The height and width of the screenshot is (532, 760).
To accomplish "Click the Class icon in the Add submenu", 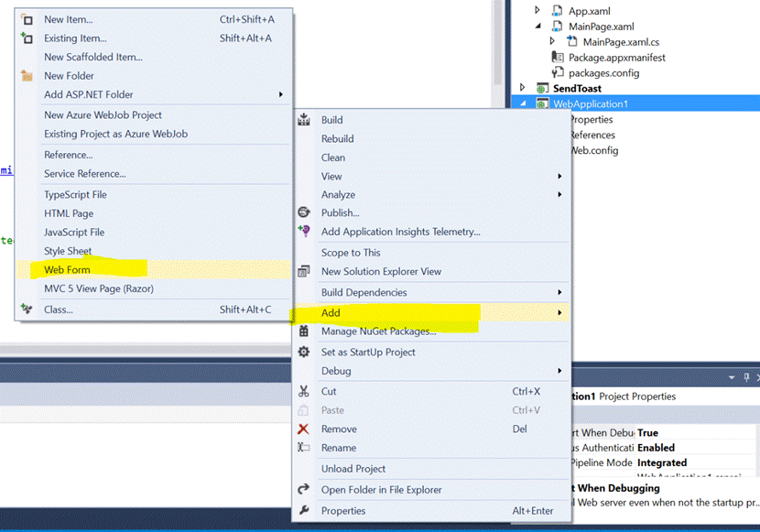I will pyautogui.click(x=27, y=309).
